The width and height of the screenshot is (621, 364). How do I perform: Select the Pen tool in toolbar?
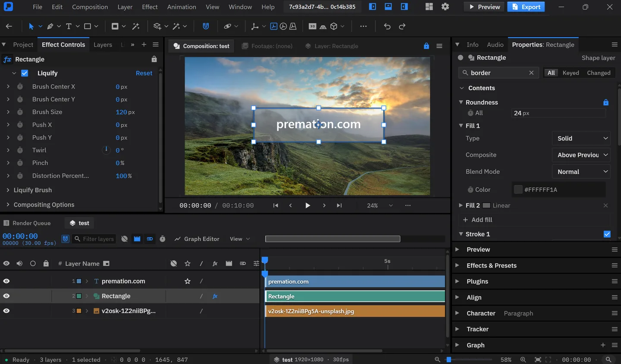coord(50,26)
